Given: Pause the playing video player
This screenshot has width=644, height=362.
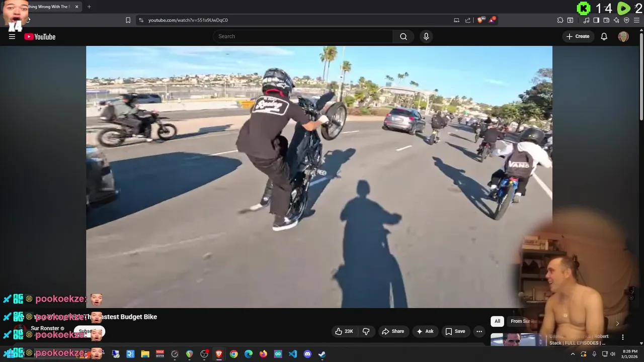Looking at the screenshot, I should pyautogui.click(x=319, y=176).
